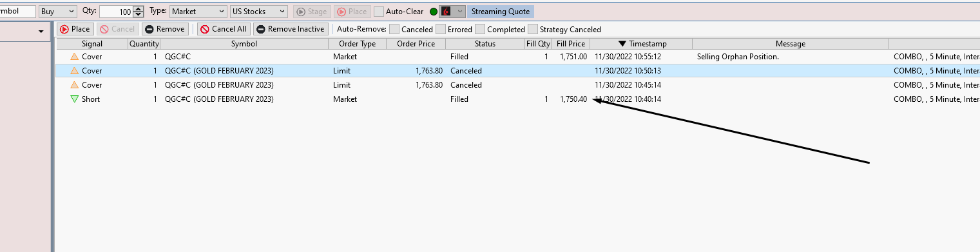Click Cancel All orders button
Viewport: 980px width, 252px height.
(x=223, y=29)
